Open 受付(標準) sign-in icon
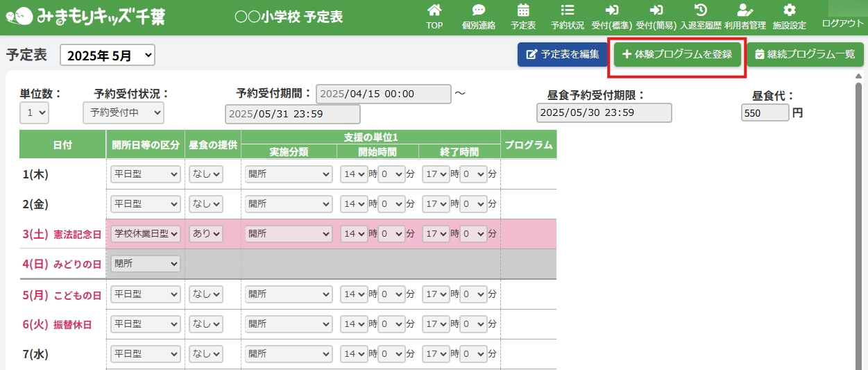Image resolution: width=868 pixels, height=370 pixels. click(x=611, y=11)
